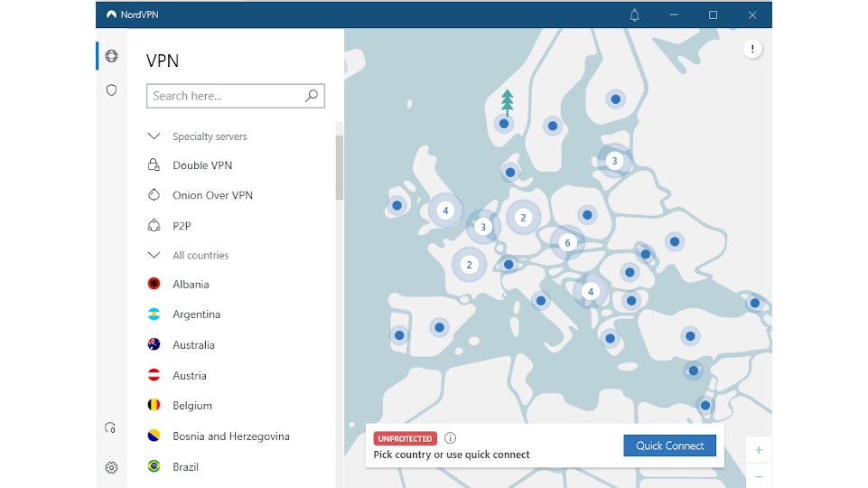Click the Australia flag icon
868x488 pixels.
click(x=154, y=344)
